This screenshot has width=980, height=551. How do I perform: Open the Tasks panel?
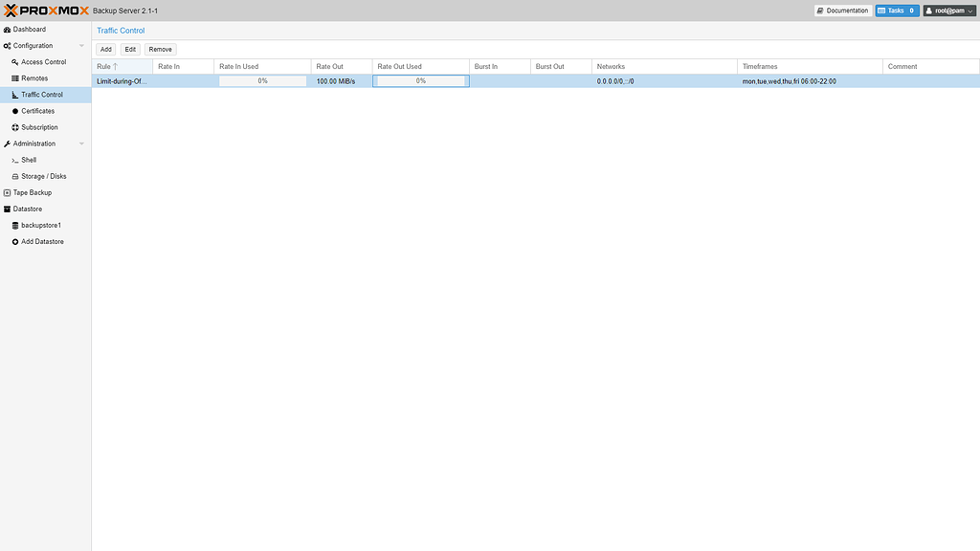(x=896, y=11)
